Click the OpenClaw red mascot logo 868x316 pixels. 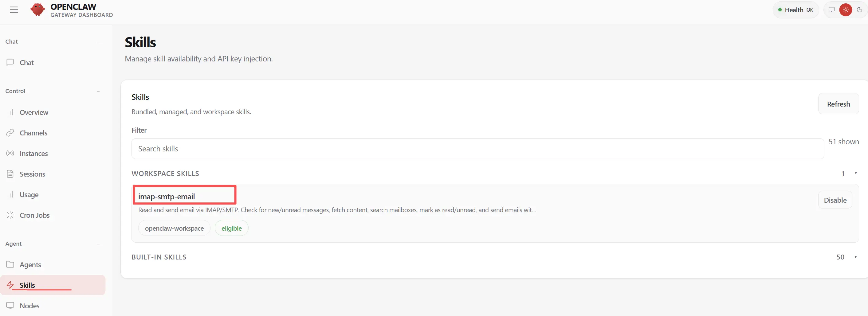pyautogui.click(x=37, y=10)
